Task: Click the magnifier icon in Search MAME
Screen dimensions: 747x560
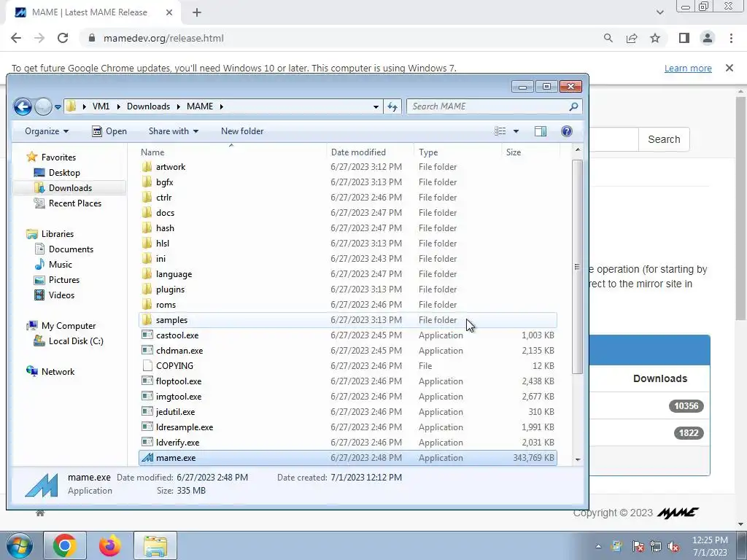Action: [x=573, y=106]
